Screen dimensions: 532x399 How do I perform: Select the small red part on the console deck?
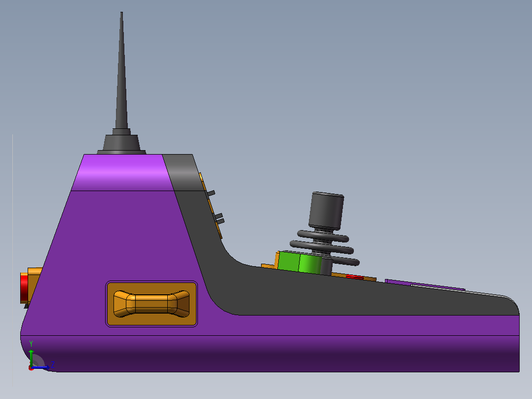(354, 277)
